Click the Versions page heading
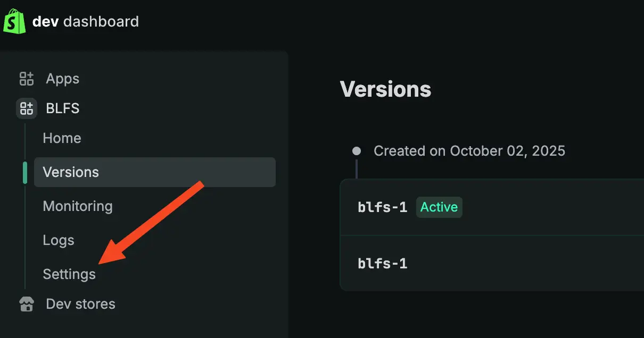The height and width of the screenshot is (338, 644). [385, 89]
